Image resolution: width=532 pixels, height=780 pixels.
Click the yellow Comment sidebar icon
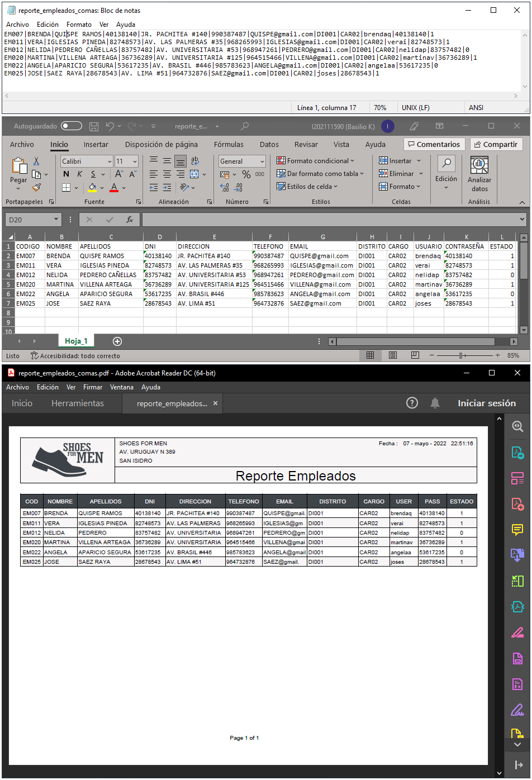pos(517,530)
